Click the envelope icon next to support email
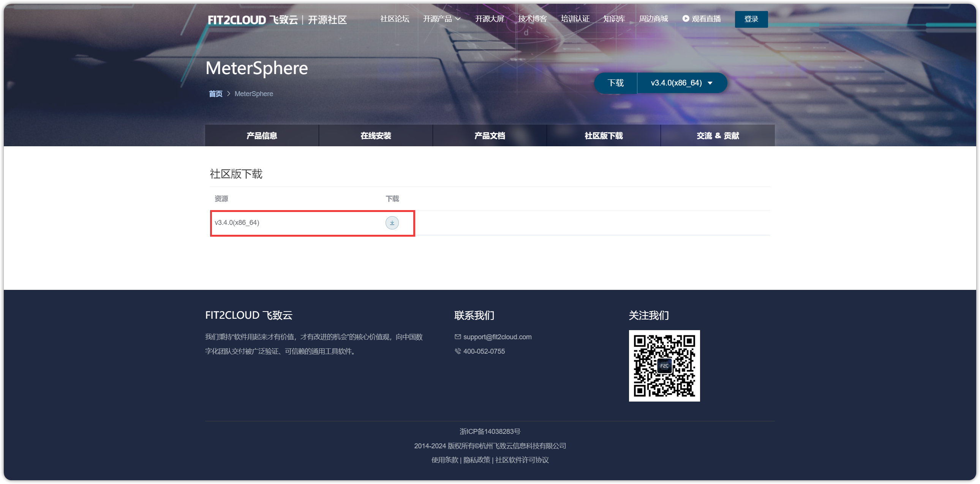Viewport: 980px width, 484px height. pyautogui.click(x=458, y=337)
